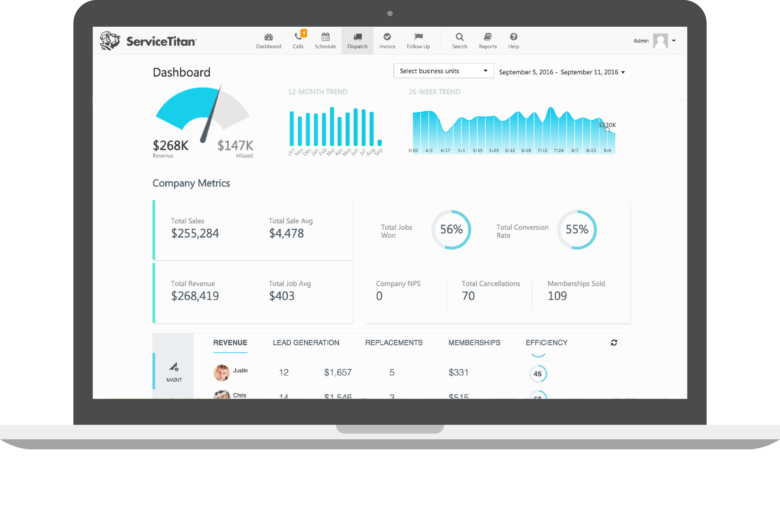This screenshot has width=780, height=532.
Task: Open the Follow Up flag icon
Action: (418, 36)
